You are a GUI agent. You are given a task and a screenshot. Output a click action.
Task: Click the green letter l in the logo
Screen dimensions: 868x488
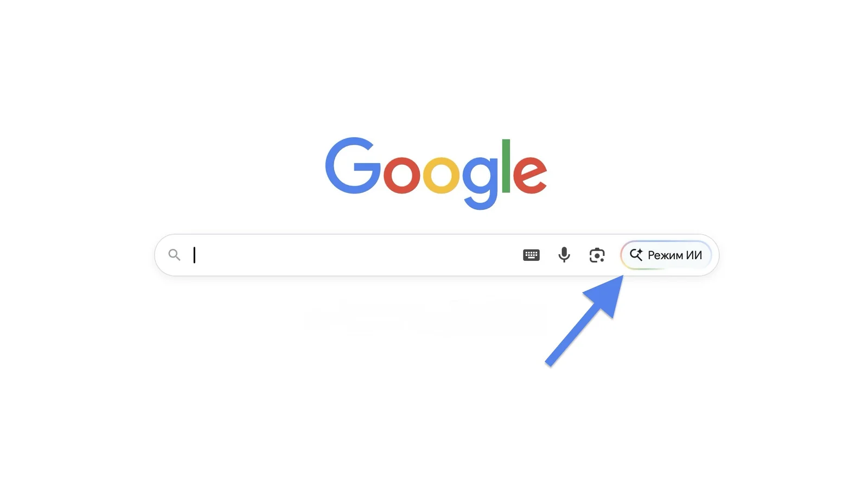tap(506, 166)
